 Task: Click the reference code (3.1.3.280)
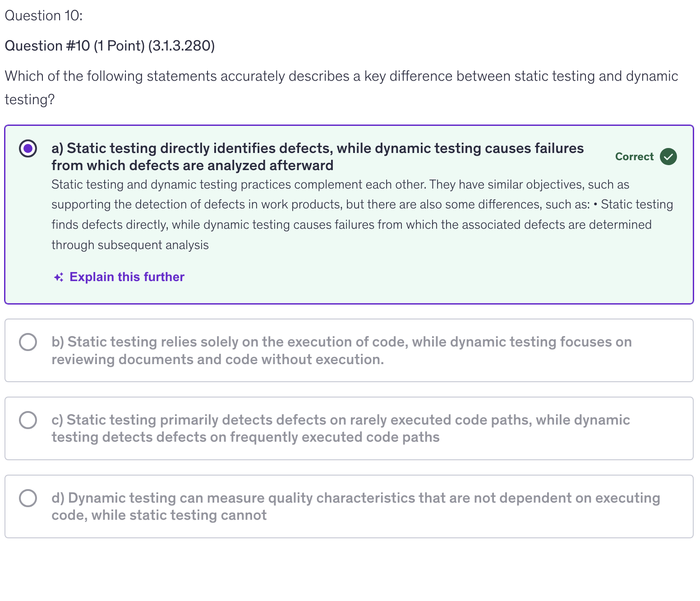[181, 46]
